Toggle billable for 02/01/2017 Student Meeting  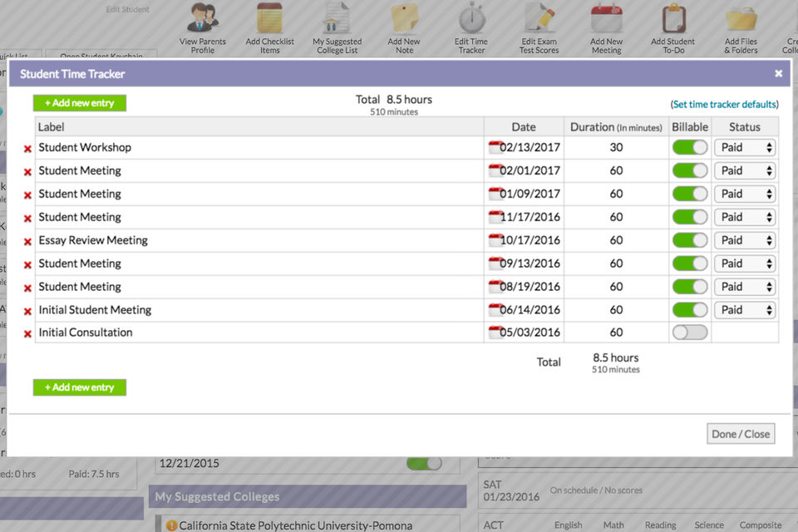tap(690, 170)
